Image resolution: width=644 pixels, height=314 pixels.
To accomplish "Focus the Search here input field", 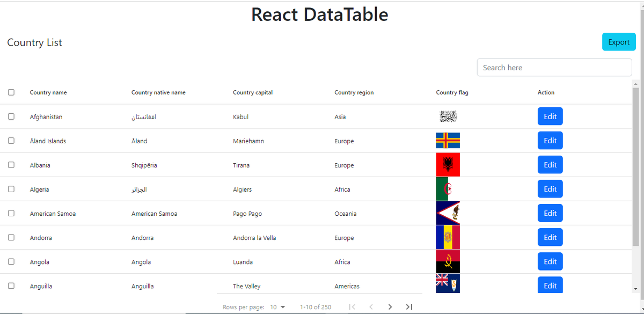I will 554,68.
